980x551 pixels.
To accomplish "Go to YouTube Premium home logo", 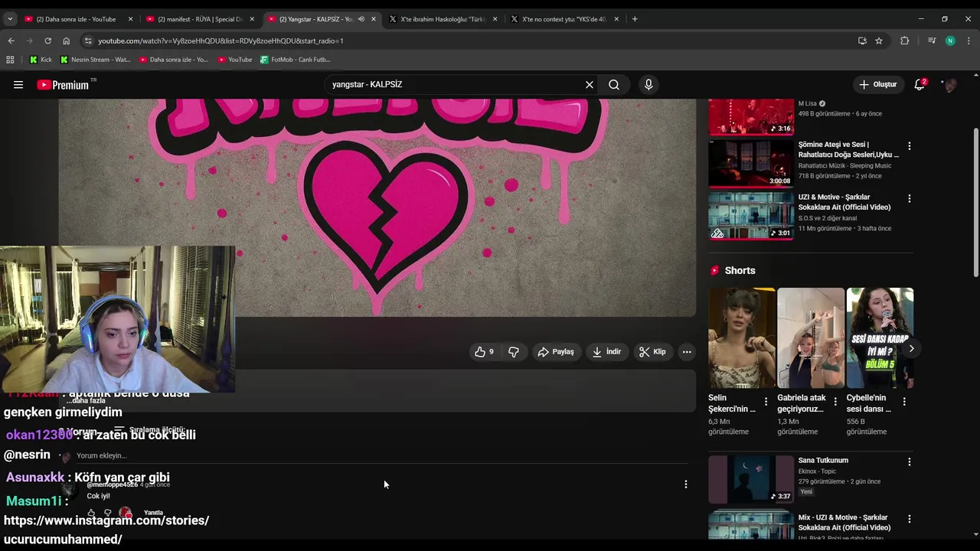I will coord(64,85).
